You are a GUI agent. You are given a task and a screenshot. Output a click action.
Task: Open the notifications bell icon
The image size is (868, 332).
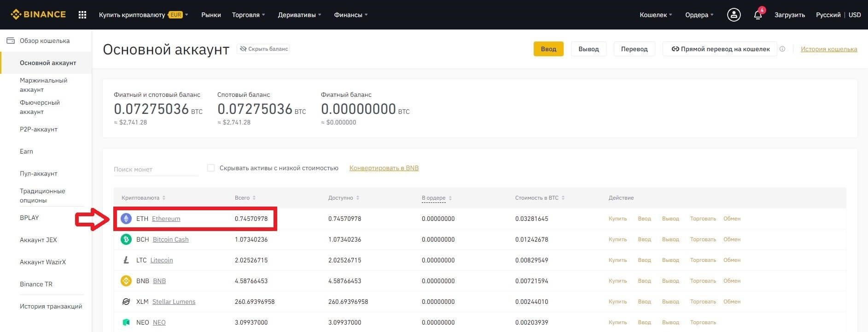pos(758,15)
